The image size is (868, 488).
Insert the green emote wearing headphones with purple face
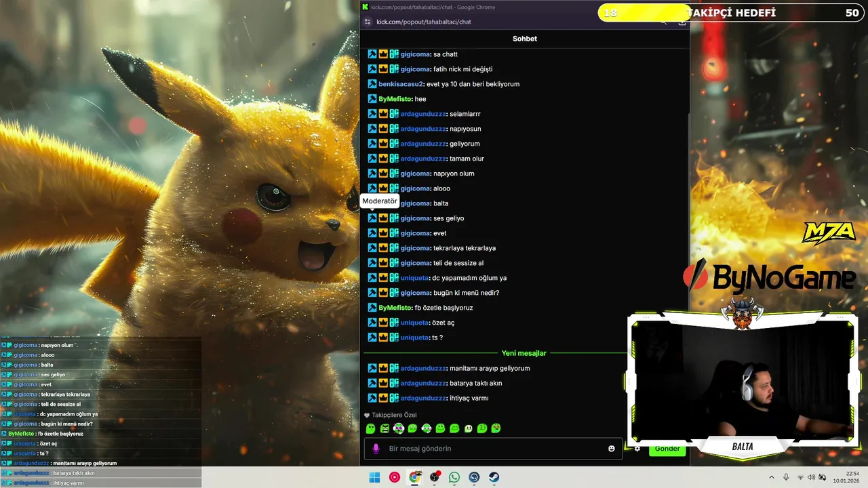click(399, 428)
